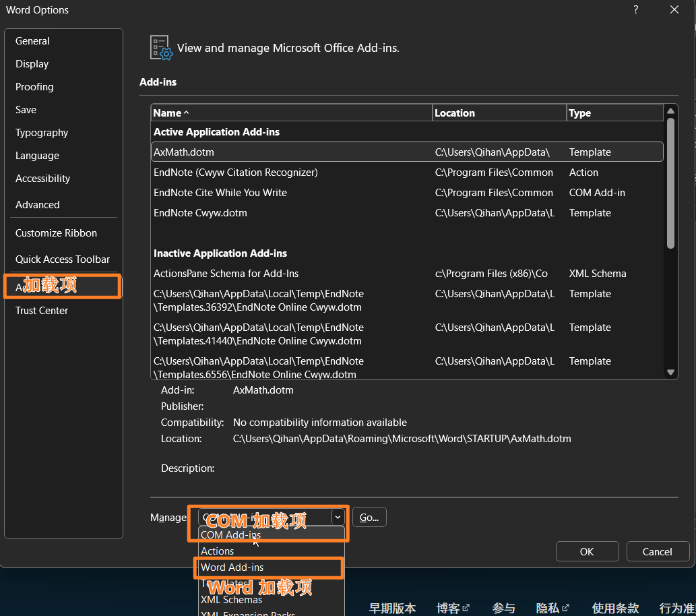Click the add-ins list scroll up arrow
Image resolution: width=696 pixels, height=616 pixels.
pyautogui.click(x=670, y=111)
